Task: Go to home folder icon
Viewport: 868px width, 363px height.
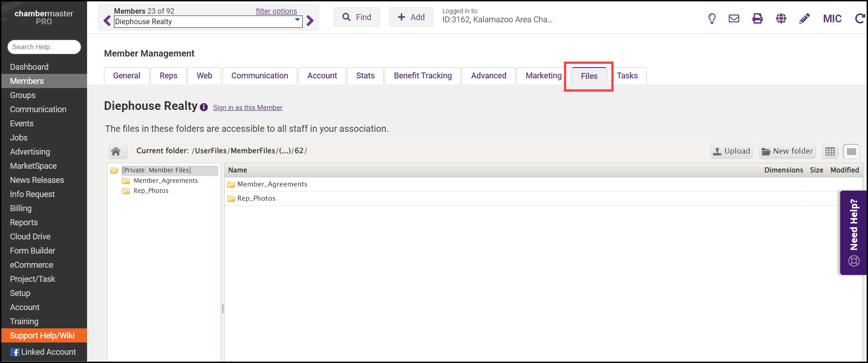Action: [116, 151]
